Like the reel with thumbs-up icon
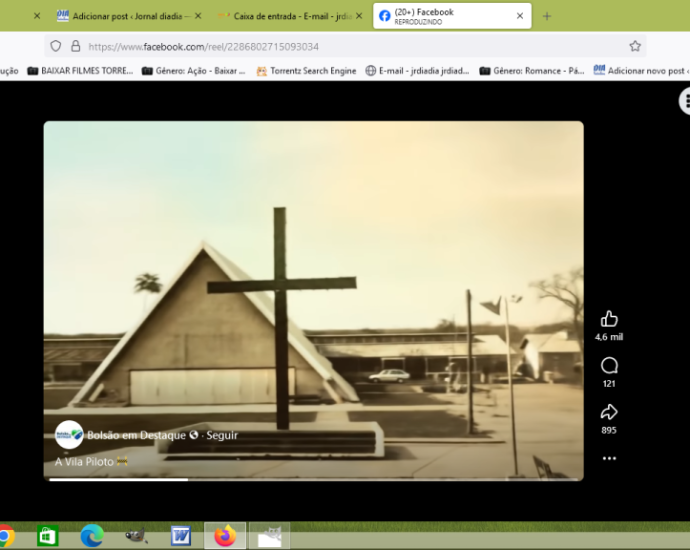 point(609,319)
